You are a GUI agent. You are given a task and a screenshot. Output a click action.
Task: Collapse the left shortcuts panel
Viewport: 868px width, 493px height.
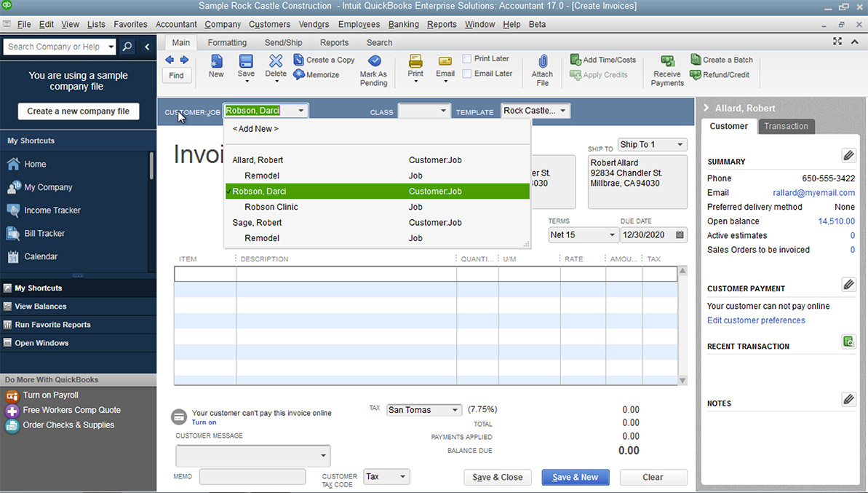147,47
